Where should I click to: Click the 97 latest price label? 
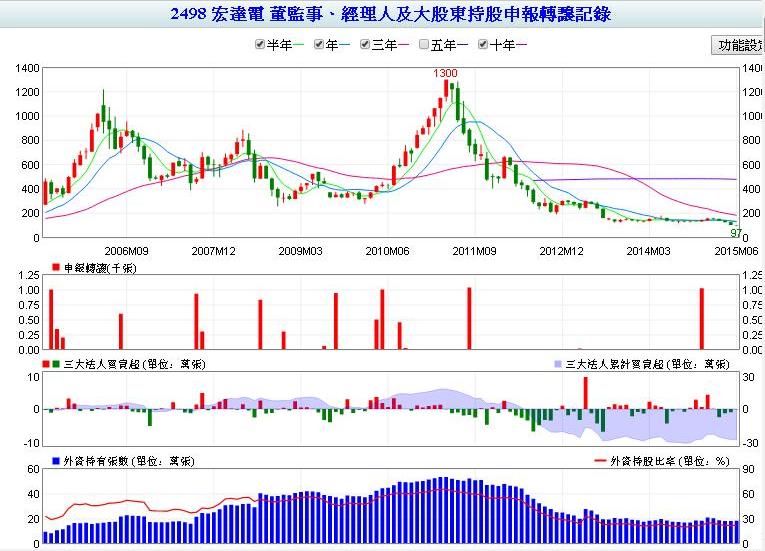click(x=736, y=233)
